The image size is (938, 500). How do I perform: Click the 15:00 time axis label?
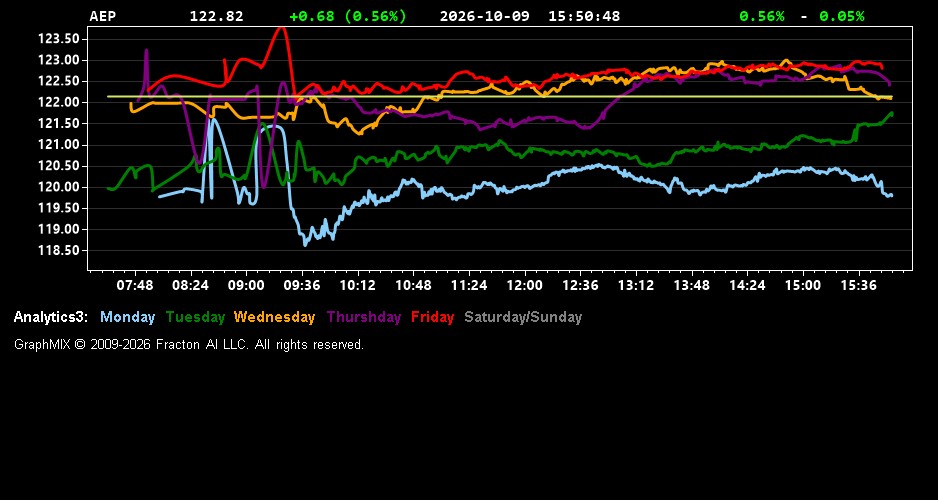(x=803, y=286)
